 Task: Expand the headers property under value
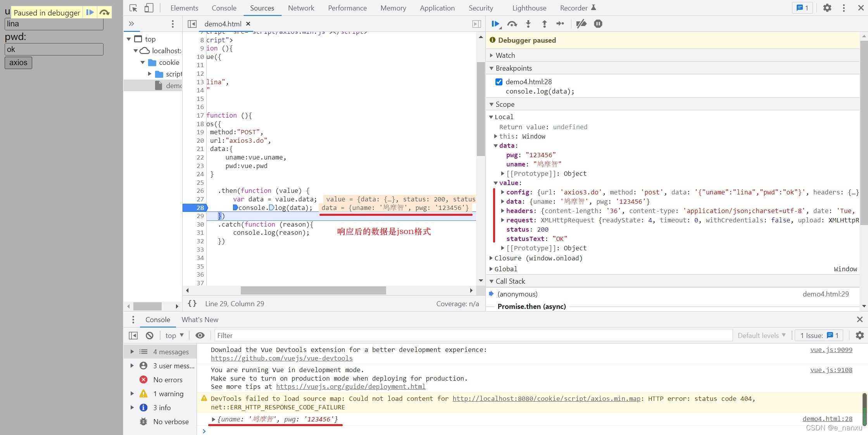click(x=502, y=211)
